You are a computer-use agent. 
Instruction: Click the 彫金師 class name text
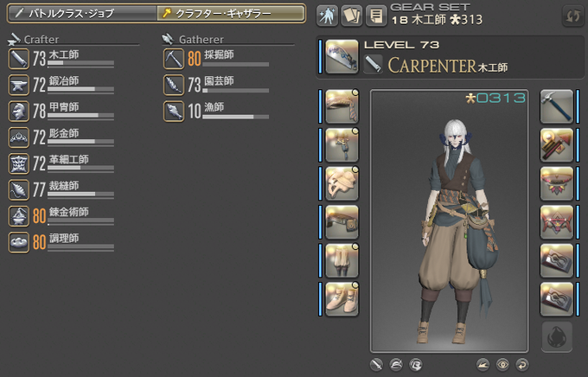(x=64, y=133)
